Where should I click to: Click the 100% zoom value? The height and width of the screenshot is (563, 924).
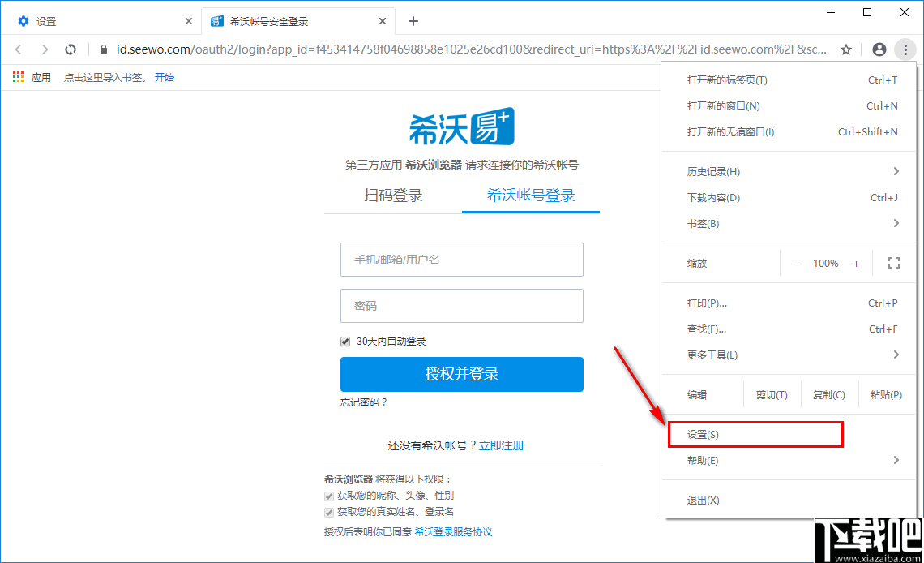click(826, 264)
